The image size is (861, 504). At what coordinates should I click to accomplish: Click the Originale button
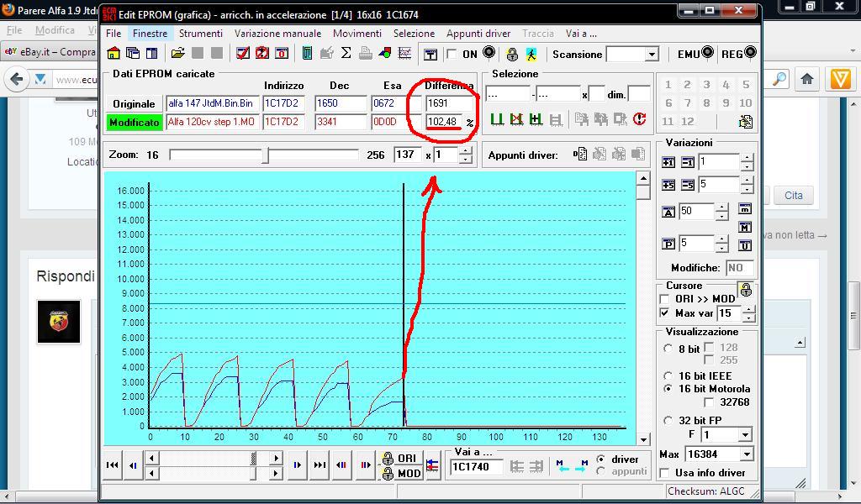tap(134, 103)
